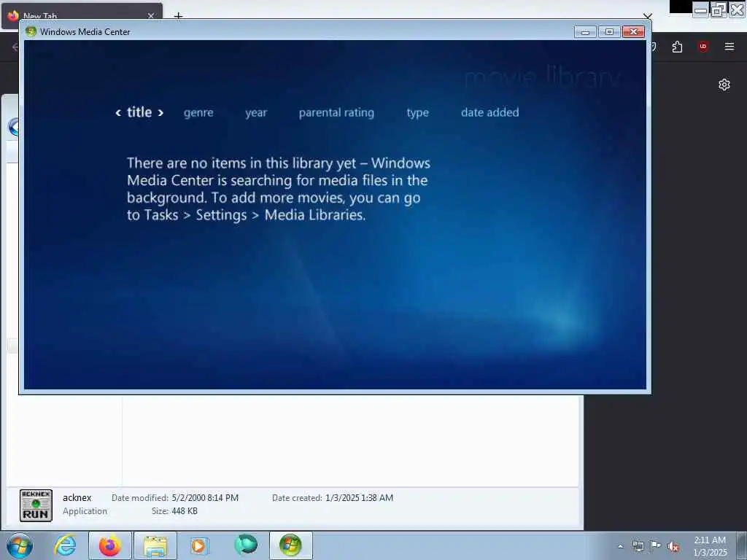Image resolution: width=747 pixels, height=560 pixels.
Task: Select the year sorting category
Action: (256, 113)
